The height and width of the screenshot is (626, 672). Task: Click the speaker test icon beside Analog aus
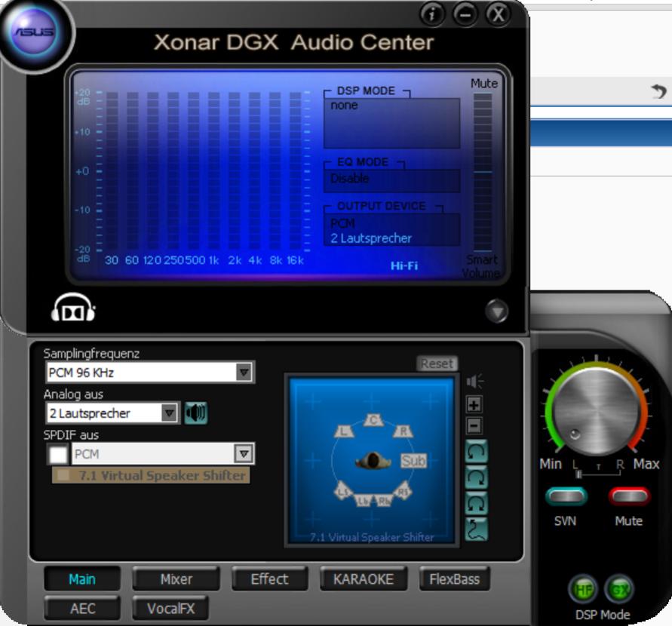[x=196, y=413]
